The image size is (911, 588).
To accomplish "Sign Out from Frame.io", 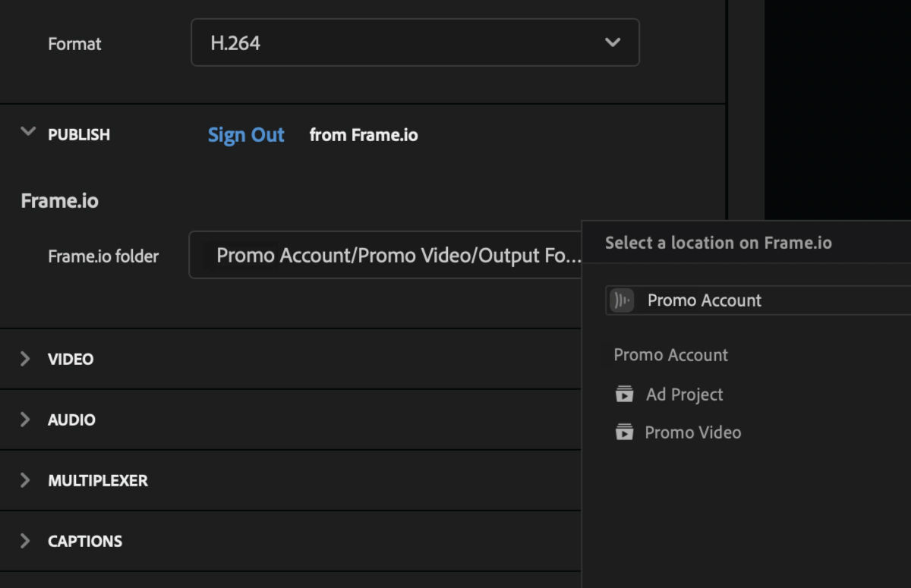I will [246, 134].
